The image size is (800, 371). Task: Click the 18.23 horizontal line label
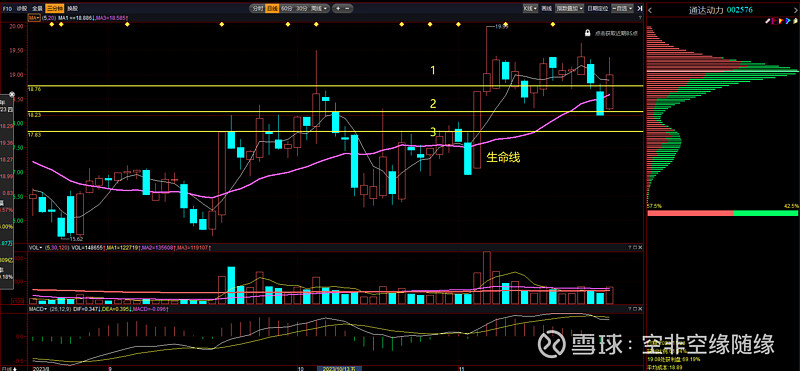coord(35,115)
